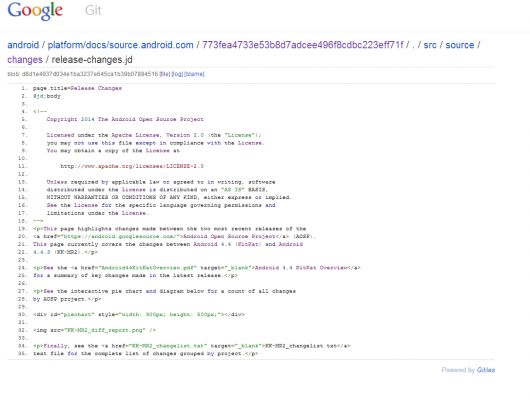The image size is (530, 400).
Task: Follow the Gitiles link in footer
Action: (486, 370)
